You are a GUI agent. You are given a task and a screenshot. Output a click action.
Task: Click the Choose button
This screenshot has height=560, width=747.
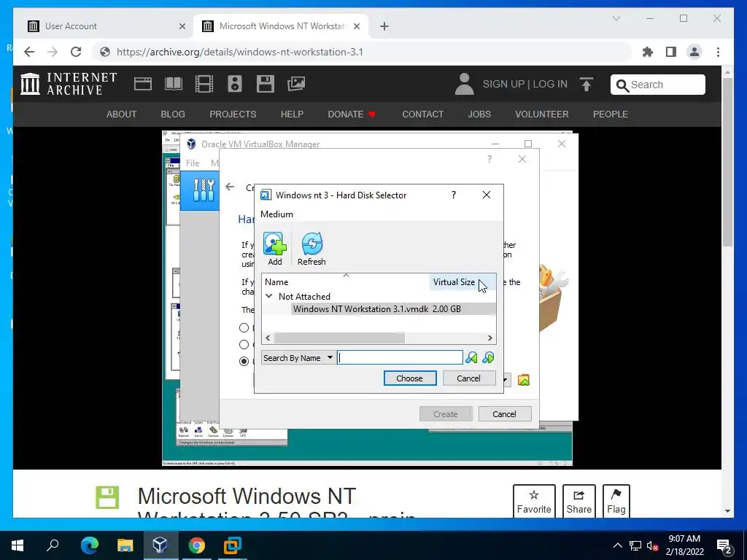click(410, 378)
